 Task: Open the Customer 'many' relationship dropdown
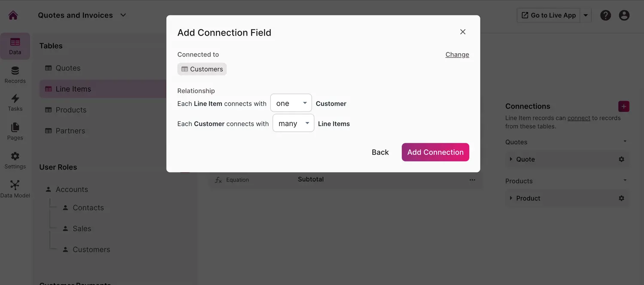293,123
